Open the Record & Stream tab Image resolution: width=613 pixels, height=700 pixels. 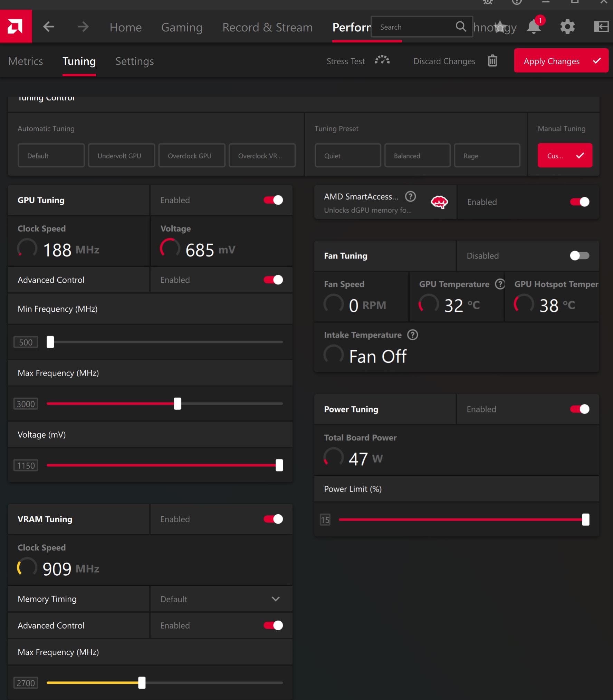coord(267,27)
